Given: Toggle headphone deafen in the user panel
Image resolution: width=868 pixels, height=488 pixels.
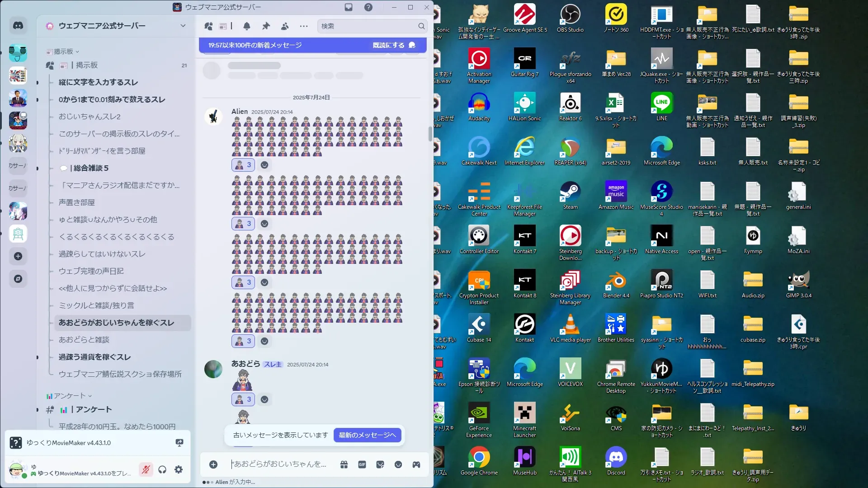Looking at the screenshot, I should click(162, 470).
